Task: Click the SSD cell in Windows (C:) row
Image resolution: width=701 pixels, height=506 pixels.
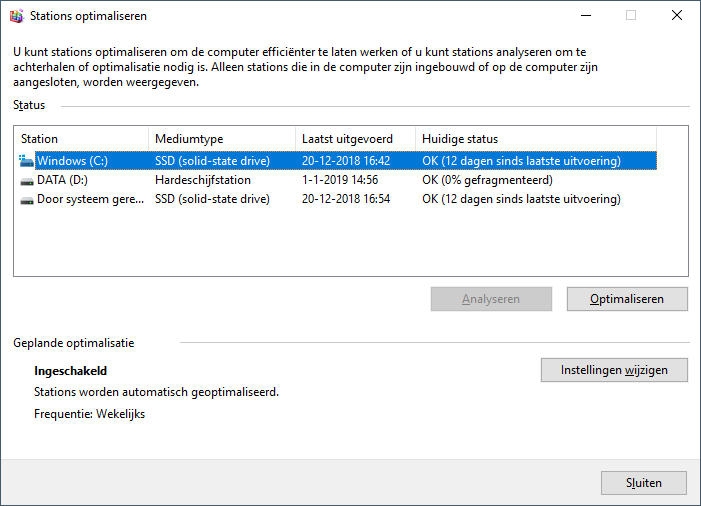Action: click(212, 161)
